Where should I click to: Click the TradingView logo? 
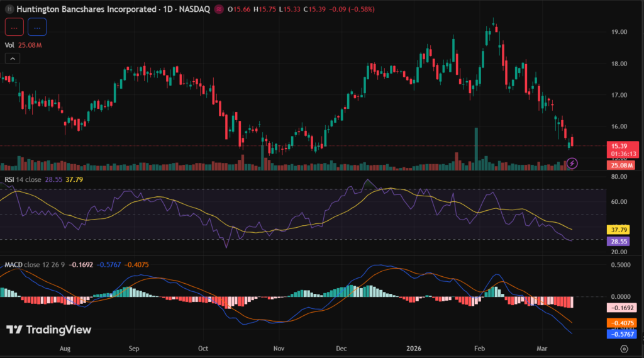(x=49, y=330)
